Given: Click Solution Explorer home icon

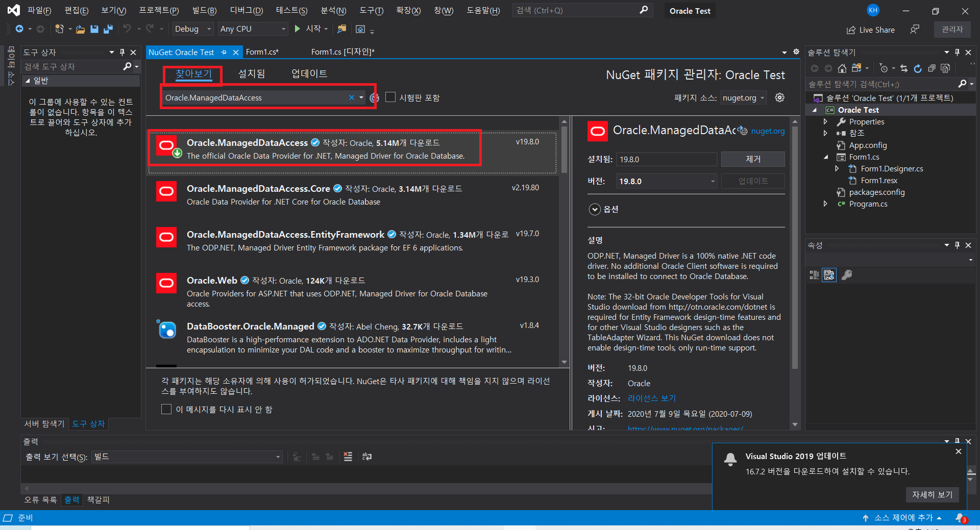Looking at the screenshot, I should 842,68.
